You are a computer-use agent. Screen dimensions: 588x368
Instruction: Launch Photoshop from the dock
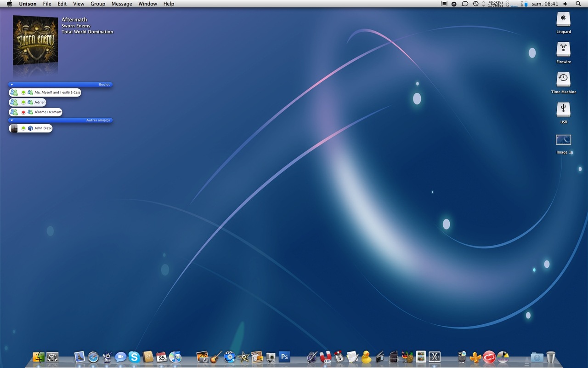pos(284,356)
